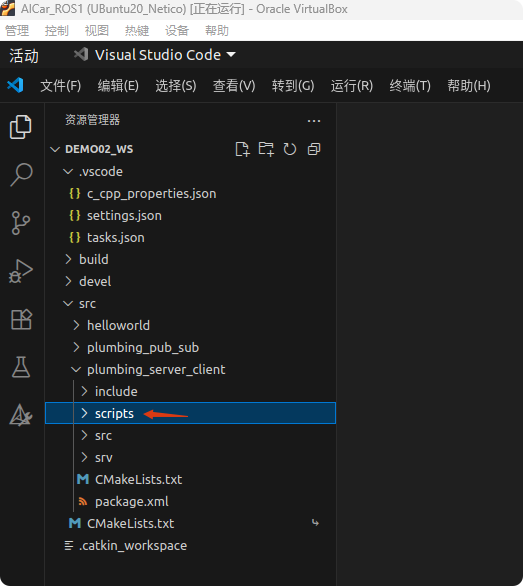The width and height of the screenshot is (523, 586).
Task: Click VirtualBox window app icon
Action: 7,8
